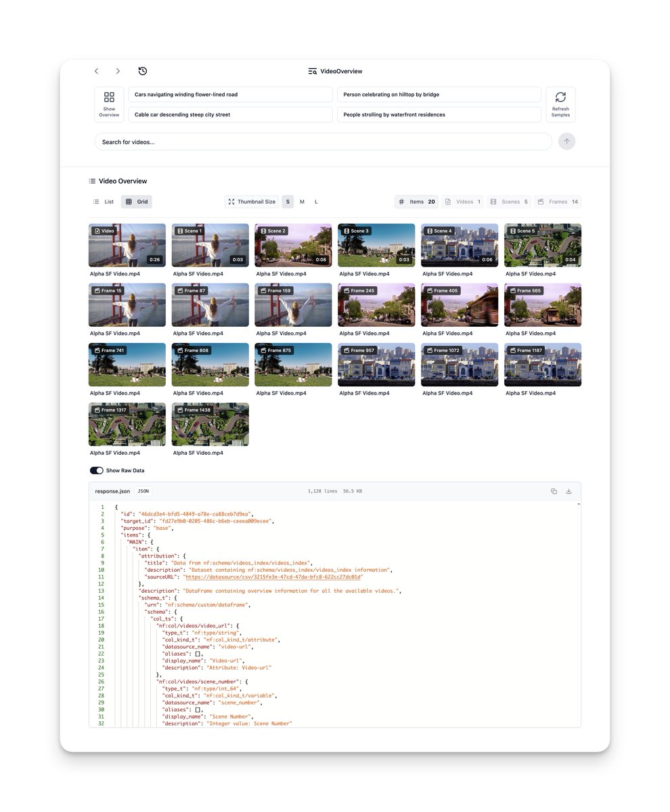Image resolution: width=670 pixels, height=812 pixels.
Task: Go back with the left arrow
Action: pyautogui.click(x=97, y=71)
